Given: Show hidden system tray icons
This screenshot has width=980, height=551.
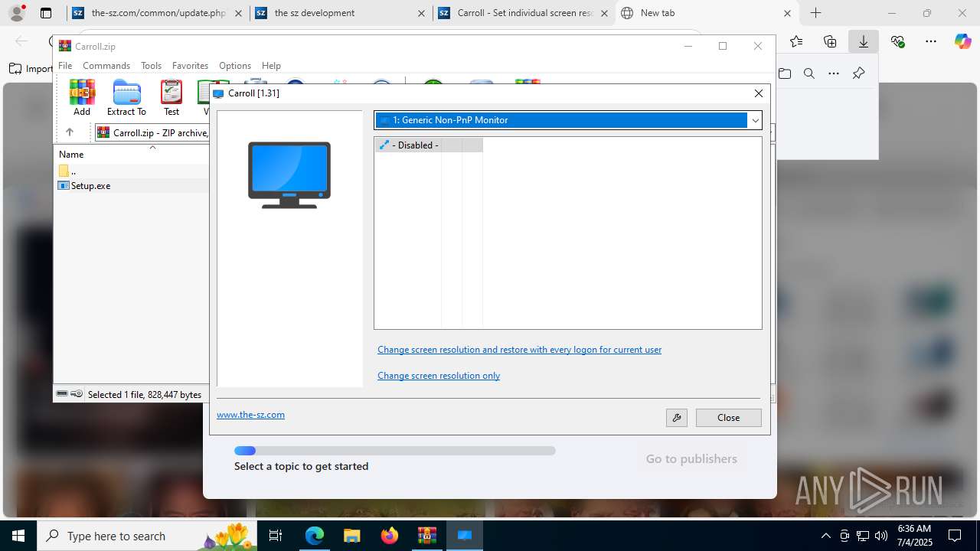Looking at the screenshot, I should [x=825, y=536].
